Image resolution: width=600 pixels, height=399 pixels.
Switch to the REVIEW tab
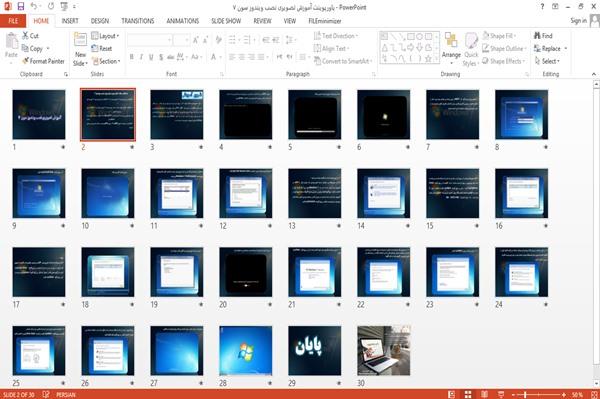coord(262,21)
